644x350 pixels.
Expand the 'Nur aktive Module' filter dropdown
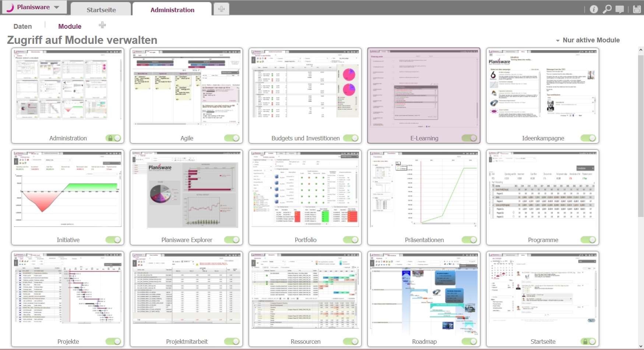tap(557, 40)
